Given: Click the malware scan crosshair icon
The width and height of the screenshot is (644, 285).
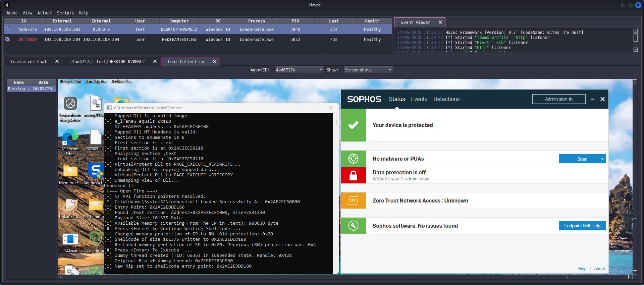Looking at the screenshot, I should click(x=353, y=159).
